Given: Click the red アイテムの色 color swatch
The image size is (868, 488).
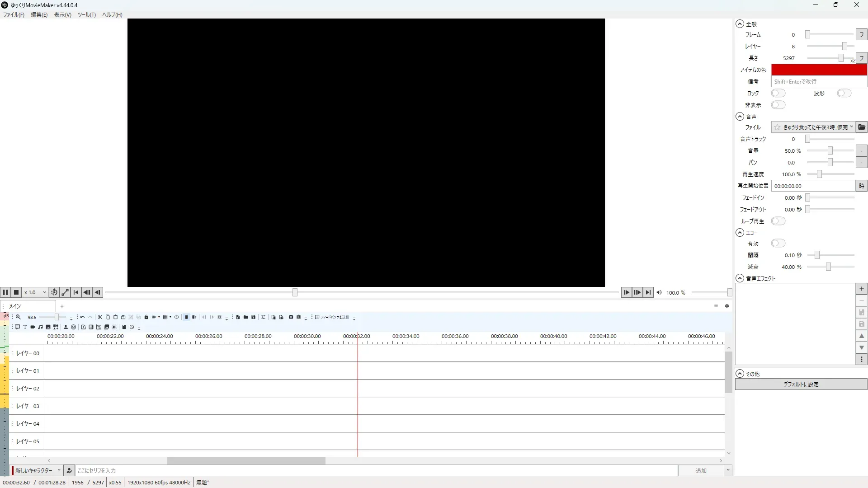Looking at the screenshot, I should coord(819,70).
